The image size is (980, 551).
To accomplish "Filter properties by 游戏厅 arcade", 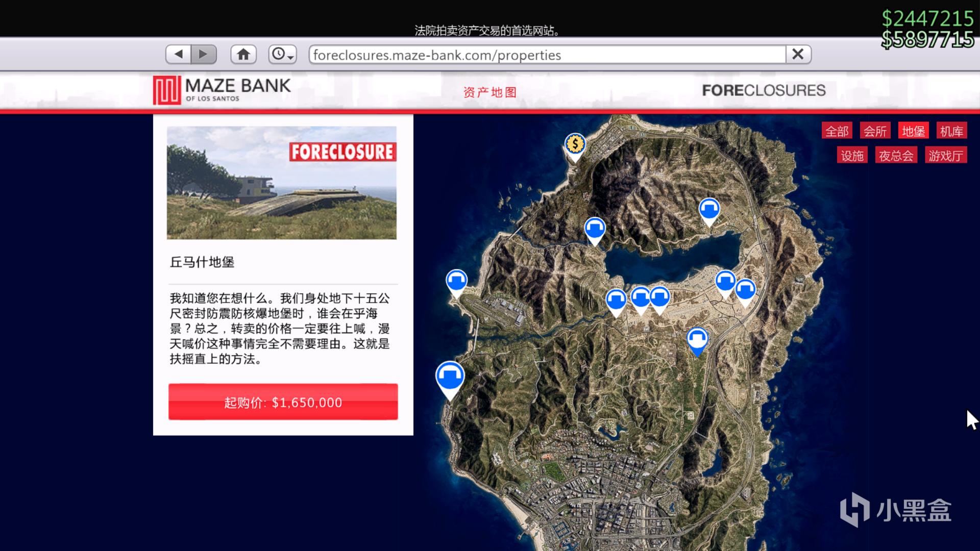I will point(945,156).
